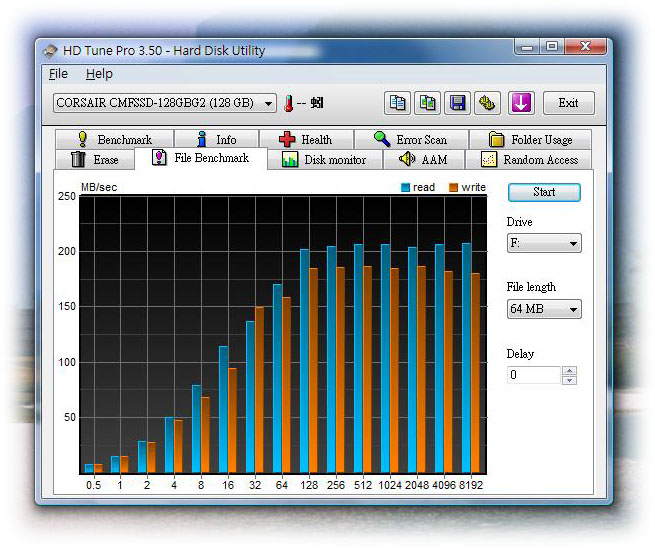The image size is (655, 550).
Task: Click the save floppy disk icon
Action: pyautogui.click(x=458, y=103)
